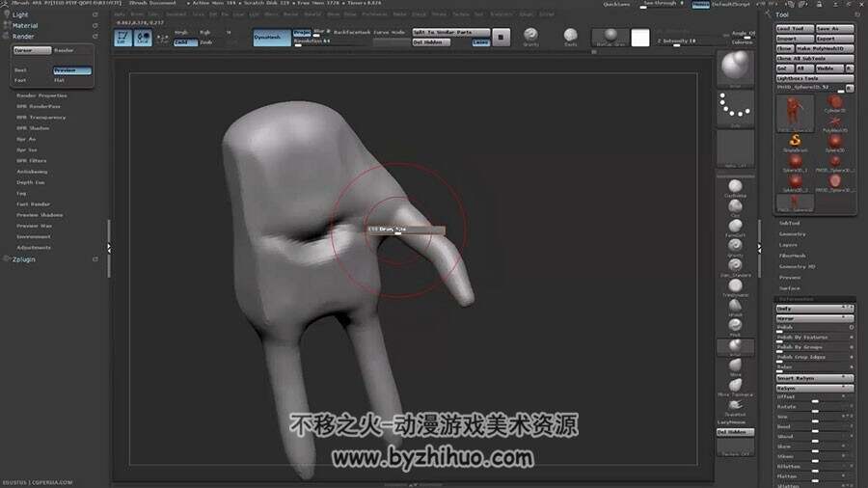The image size is (868, 488).
Task: Toggle the Del Hidden shelf button
Action: (431, 42)
